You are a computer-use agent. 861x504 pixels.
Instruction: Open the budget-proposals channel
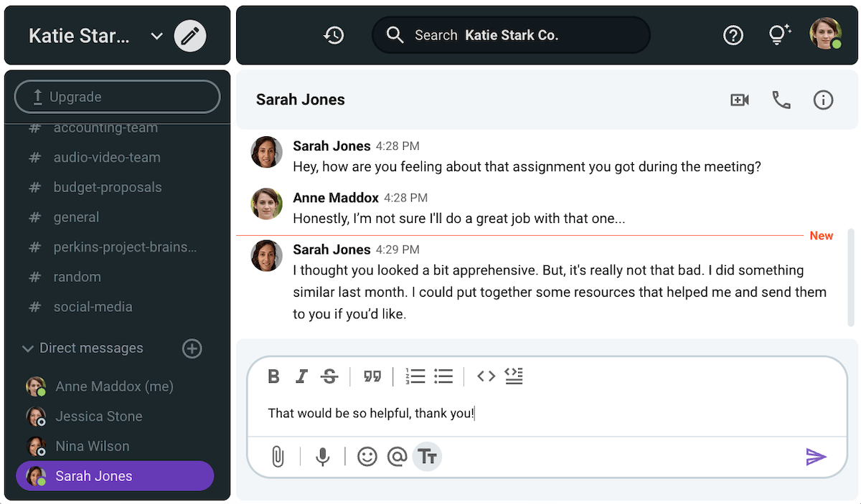coord(108,187)
